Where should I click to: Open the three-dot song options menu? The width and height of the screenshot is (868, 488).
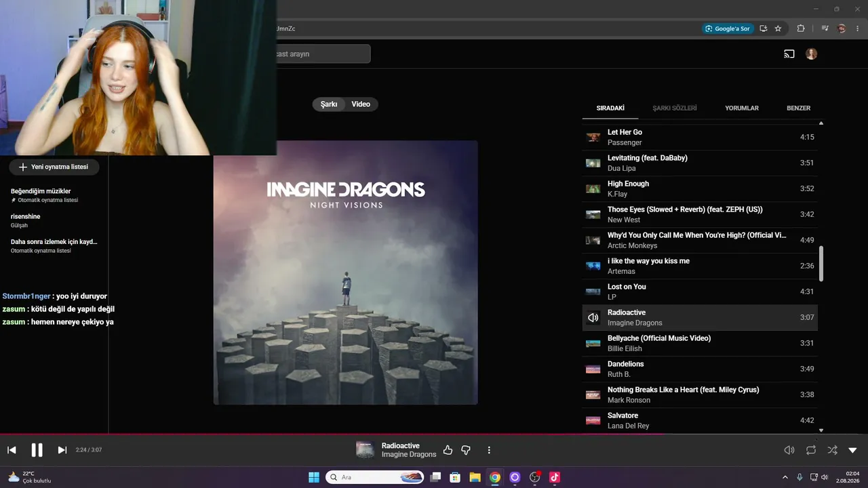click(489, 450)
